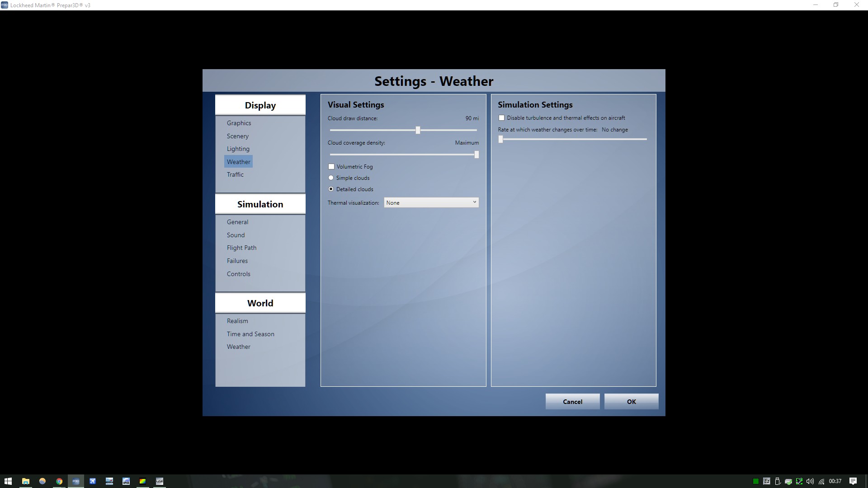Image resolution: width=868 pixels, height=488 pixels.
Task: Click the Controls settings icon
Action: pos(238,273)
